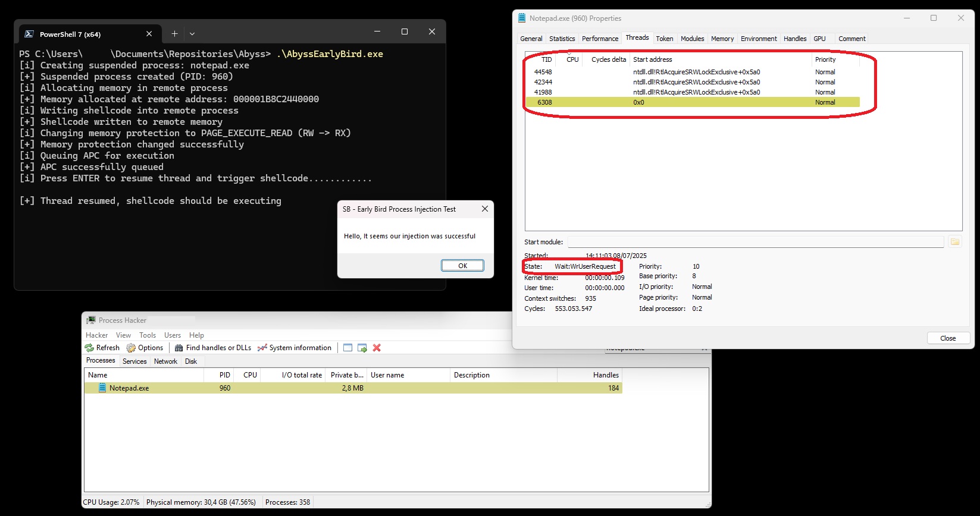Open Find handles or DLLs
This screenshot has height=516, width=980.
pos(212,348)
